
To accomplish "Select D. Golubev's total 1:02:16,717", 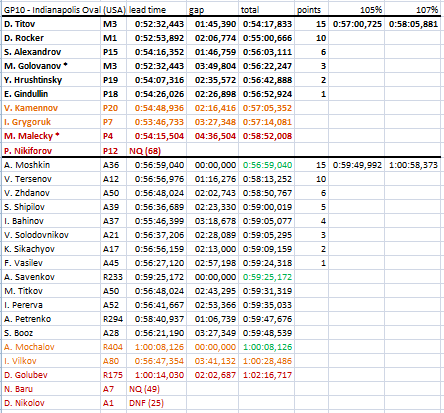I will coord(267,375).
